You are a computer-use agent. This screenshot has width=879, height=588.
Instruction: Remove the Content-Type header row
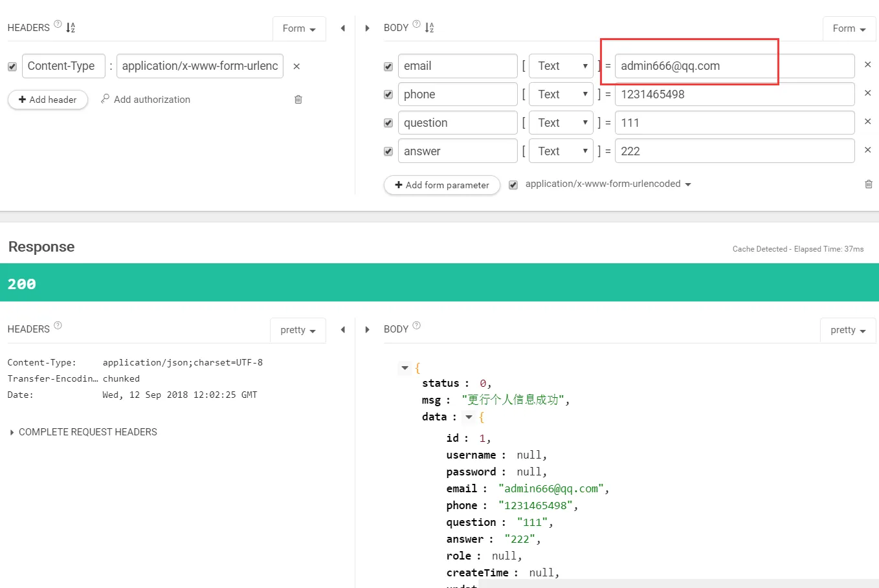(296, 66)
